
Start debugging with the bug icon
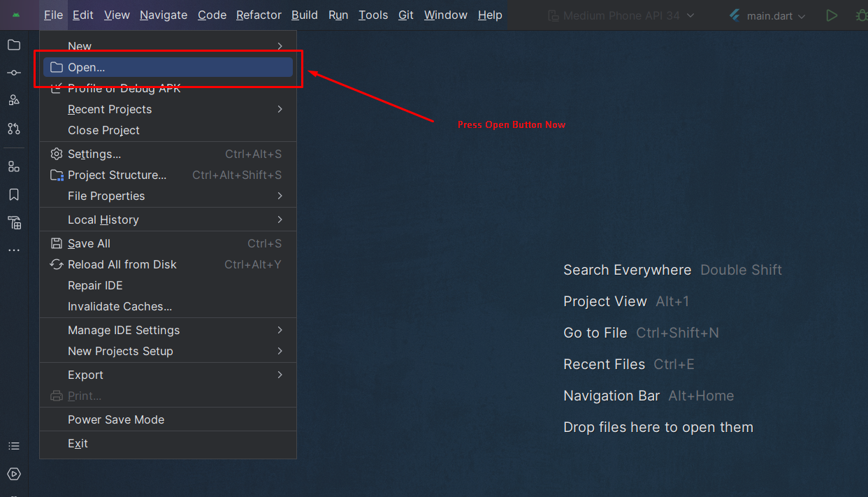point(862,15)
